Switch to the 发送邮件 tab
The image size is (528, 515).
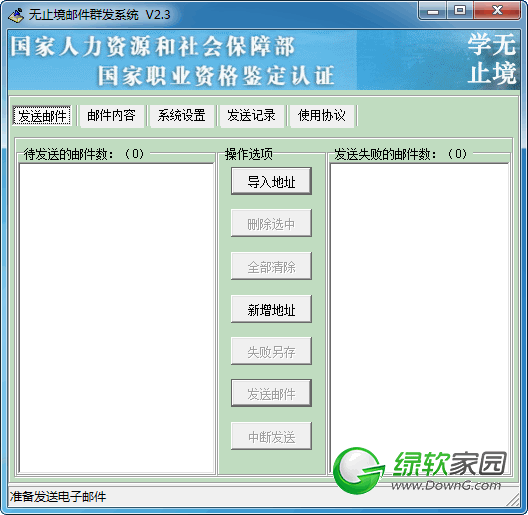point(42,116)
